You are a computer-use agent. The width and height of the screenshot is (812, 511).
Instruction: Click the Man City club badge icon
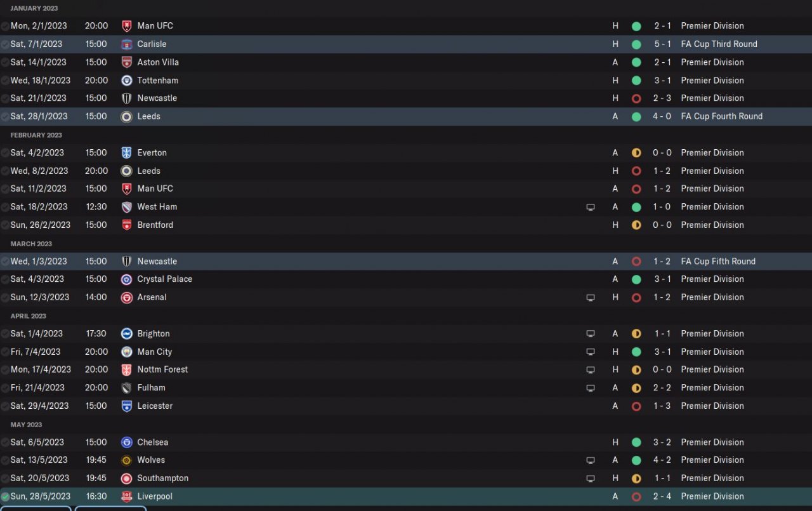tap(126, 352)
